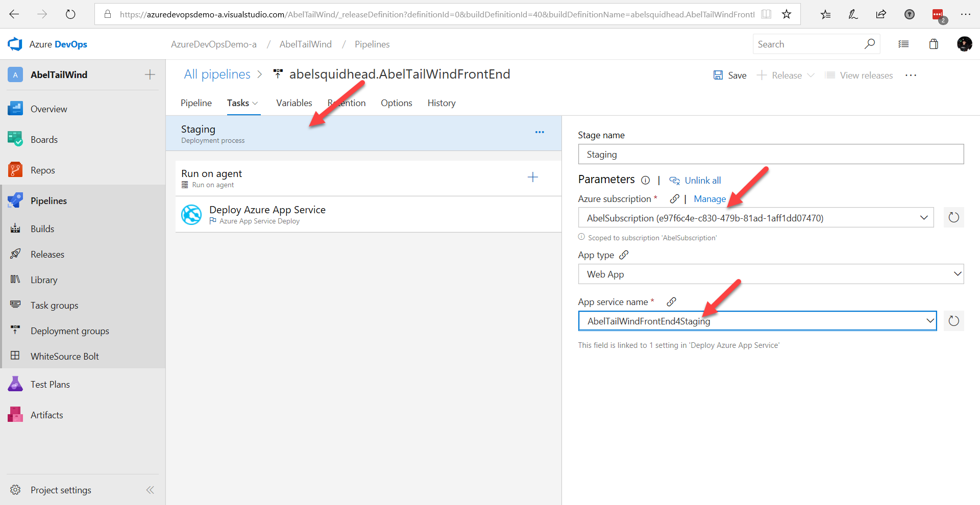This screenshot has height=505, width=980.
Task: Click the browser back arrow
Action: (x=14, y=14)
